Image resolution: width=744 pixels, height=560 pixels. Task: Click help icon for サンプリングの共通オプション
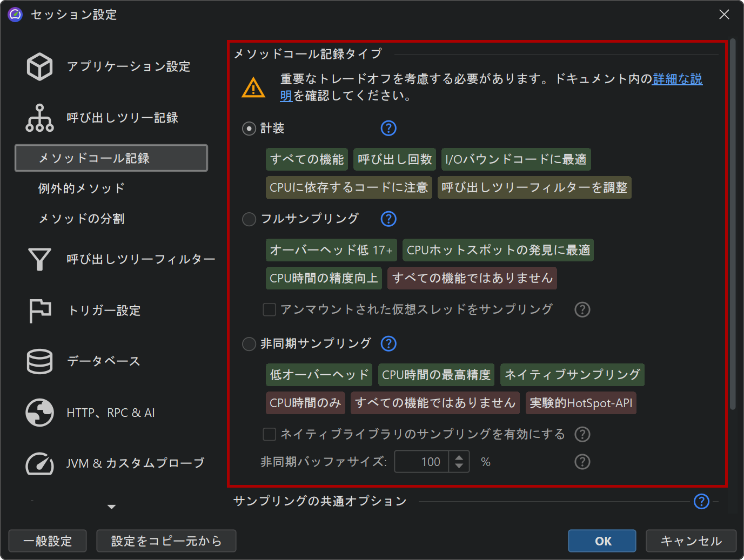[x=701, y=501]
